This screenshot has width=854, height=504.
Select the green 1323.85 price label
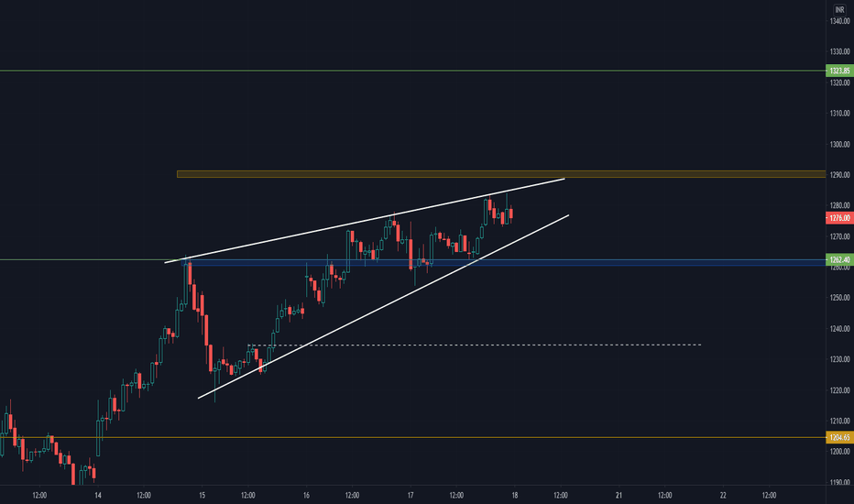(x=840, y=71)
